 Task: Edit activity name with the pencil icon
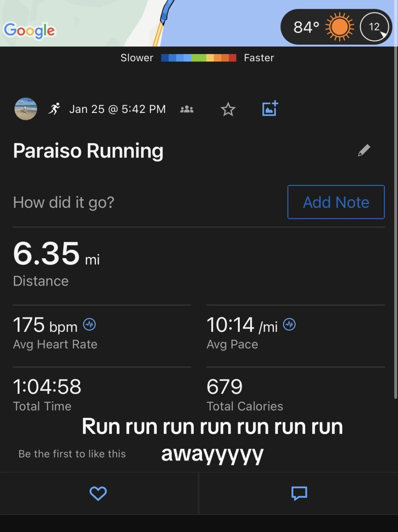tap(364, 150)
